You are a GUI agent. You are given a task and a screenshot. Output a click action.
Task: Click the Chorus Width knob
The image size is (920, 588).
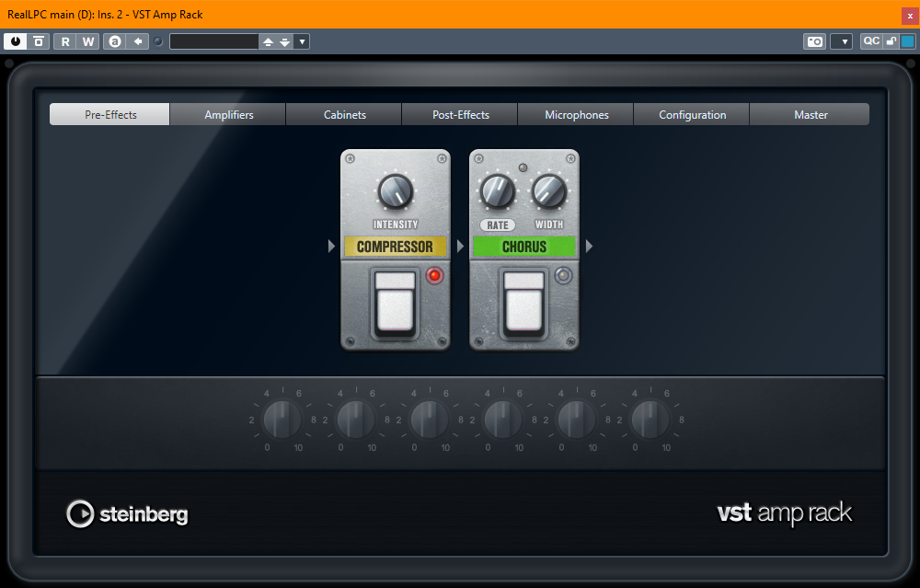coord(549,191)
